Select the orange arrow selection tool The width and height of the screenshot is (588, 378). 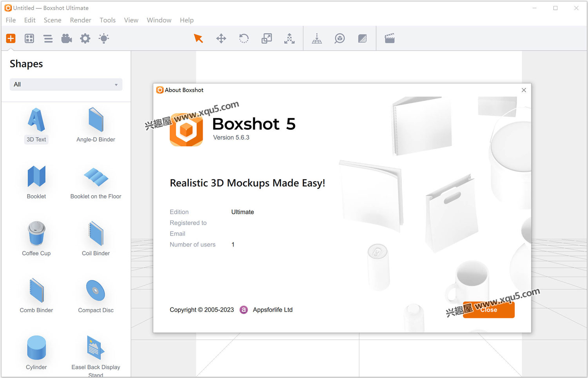(x=198, y=38)
